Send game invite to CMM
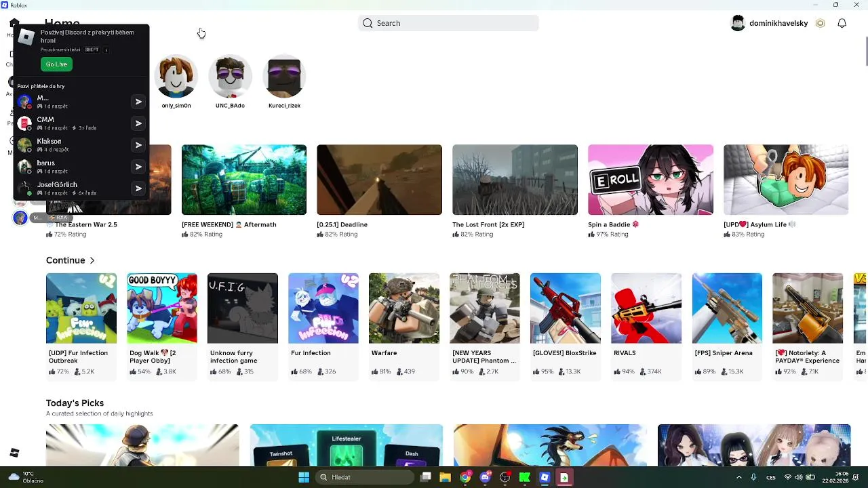Image resolution: width=868 pixels, height=488 pixels. 138,123
